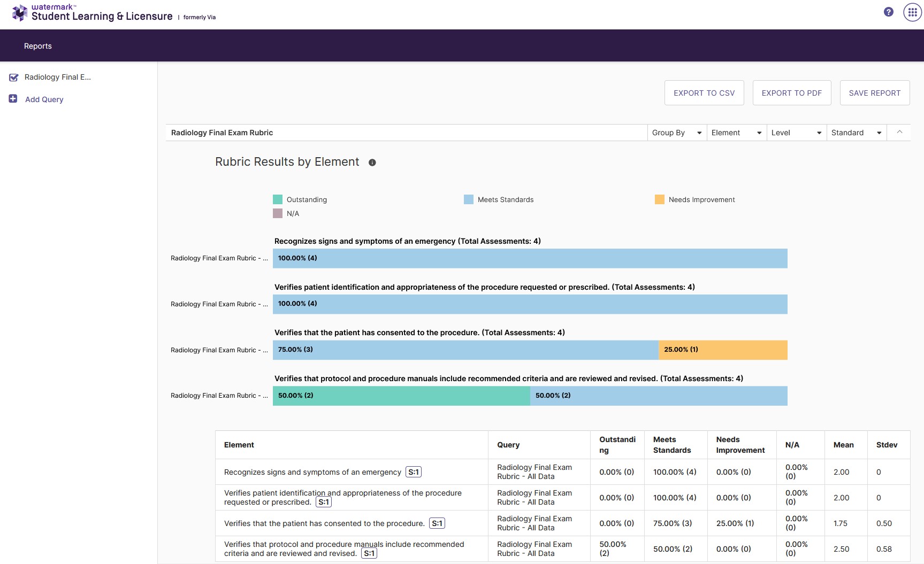
Task: Toggle the Needs Improvement legend swatch
Action: point(660,199)
